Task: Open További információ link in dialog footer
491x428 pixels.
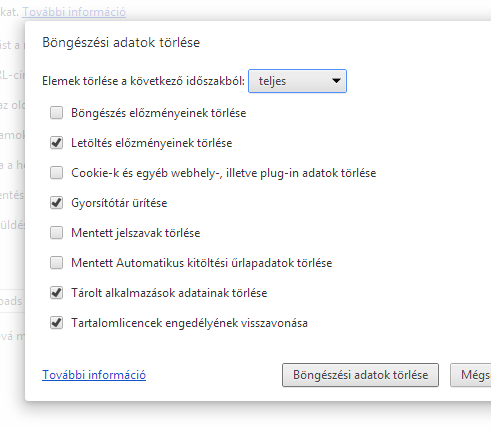Action: (x=94, y=375)
